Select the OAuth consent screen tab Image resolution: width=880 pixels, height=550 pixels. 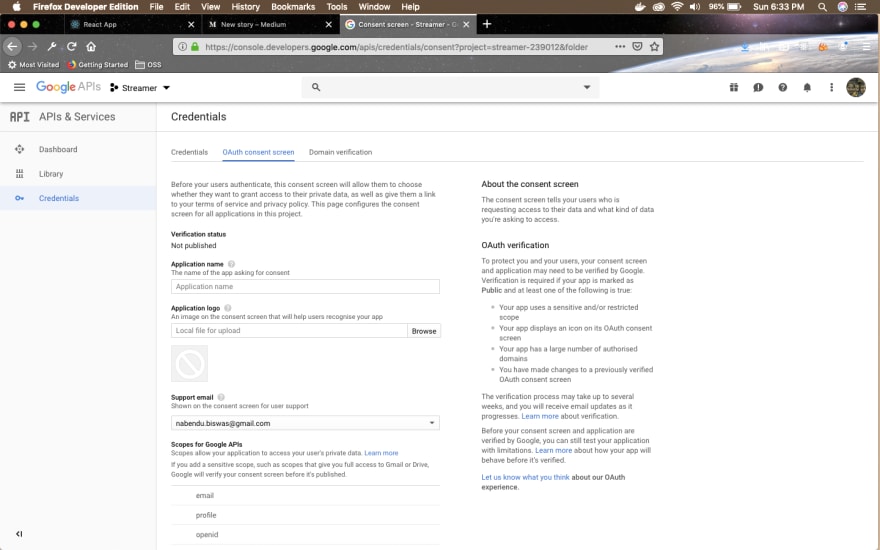258,152
